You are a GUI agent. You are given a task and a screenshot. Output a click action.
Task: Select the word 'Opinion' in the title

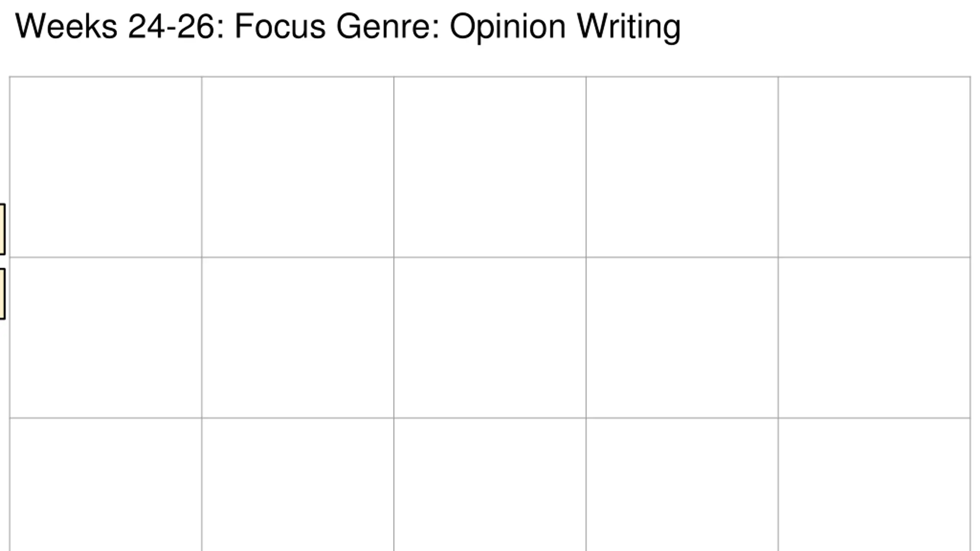click(x=507, y=28)
